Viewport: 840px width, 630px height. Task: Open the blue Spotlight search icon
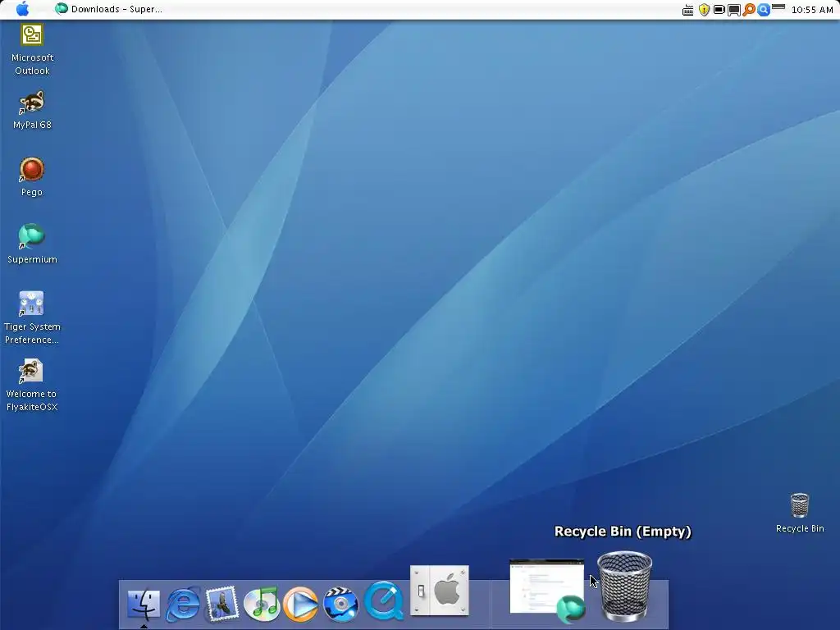pos(764,10)
